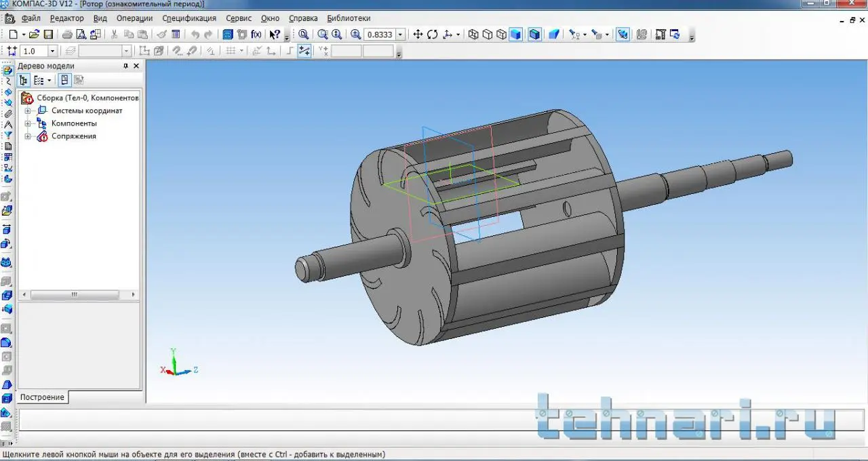868x461 pixels.
Task: Rebuild the model with refresh window icon
Action: (x=674, y=34)
